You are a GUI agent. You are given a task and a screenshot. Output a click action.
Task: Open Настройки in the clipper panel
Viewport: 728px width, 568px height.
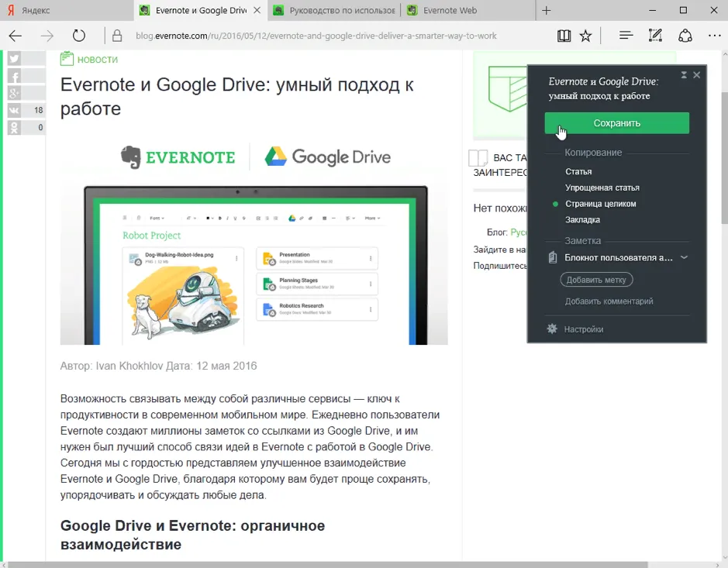click(x=584, y=329)
